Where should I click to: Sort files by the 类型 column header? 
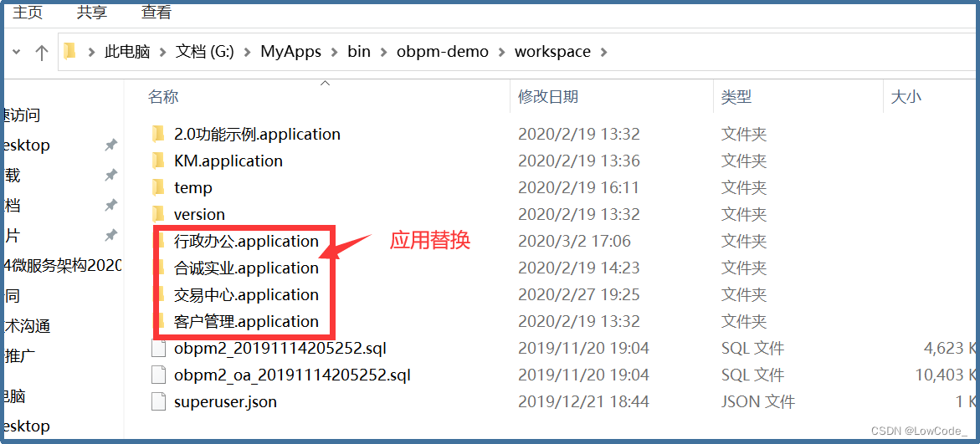pyautogui.click(x=736, y=97)
